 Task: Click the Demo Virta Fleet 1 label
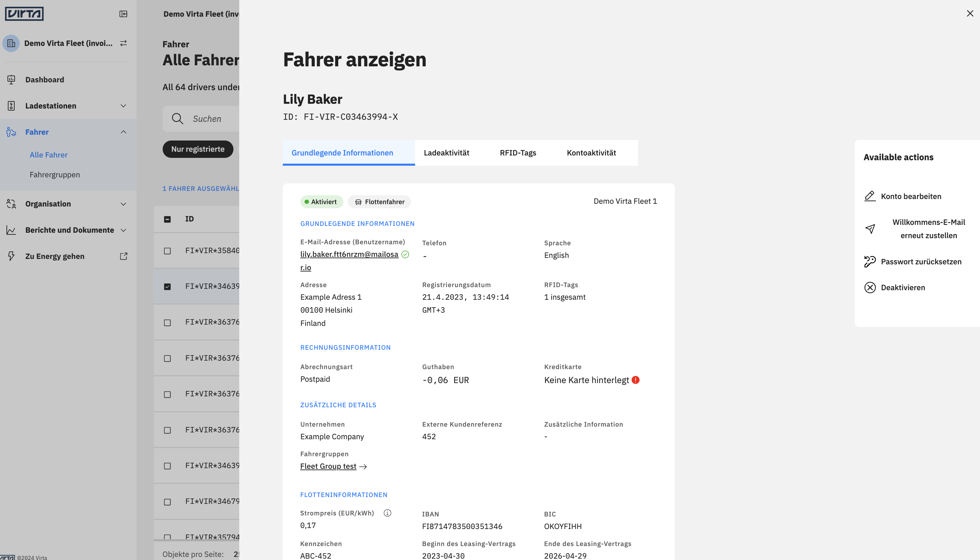[625, 201]
